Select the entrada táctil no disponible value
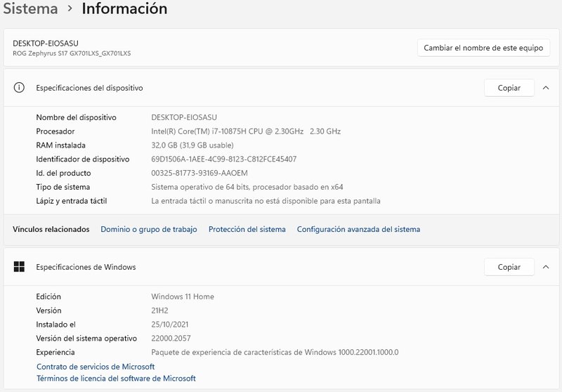 (266, 201)
